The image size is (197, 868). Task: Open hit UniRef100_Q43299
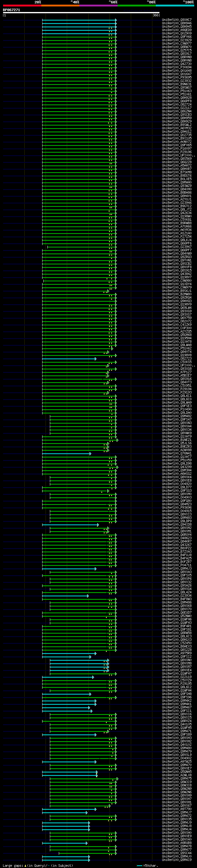pyautogui.click(x=177, y=467)
